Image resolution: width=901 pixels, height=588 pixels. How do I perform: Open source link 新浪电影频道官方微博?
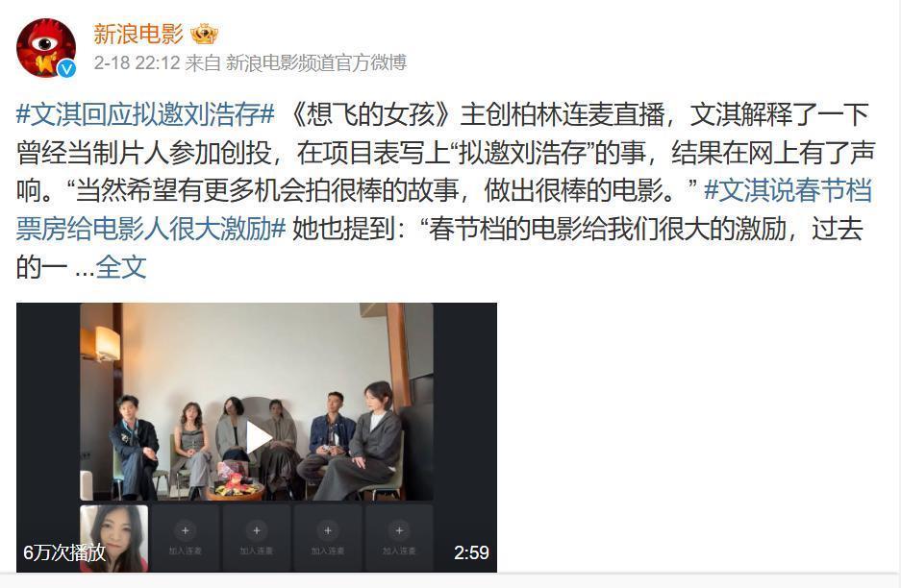click(x=316, y=62)
